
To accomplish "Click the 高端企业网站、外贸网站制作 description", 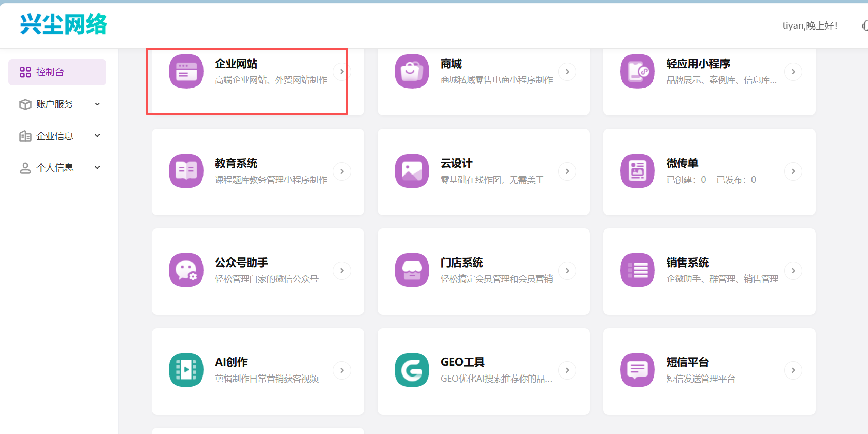I will 271,80.
